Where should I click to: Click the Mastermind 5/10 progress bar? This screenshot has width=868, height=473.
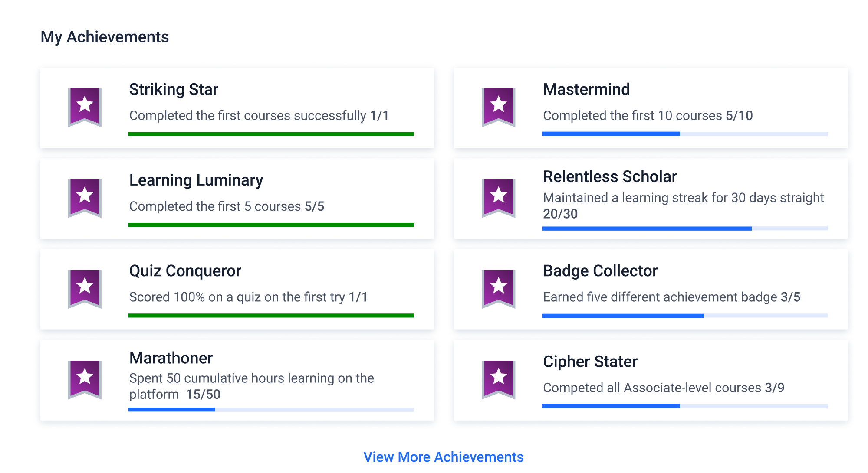[x=684, y=134]
